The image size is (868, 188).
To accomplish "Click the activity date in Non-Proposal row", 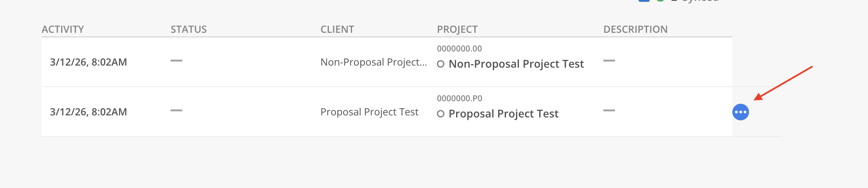I will (x=88, y=62).
